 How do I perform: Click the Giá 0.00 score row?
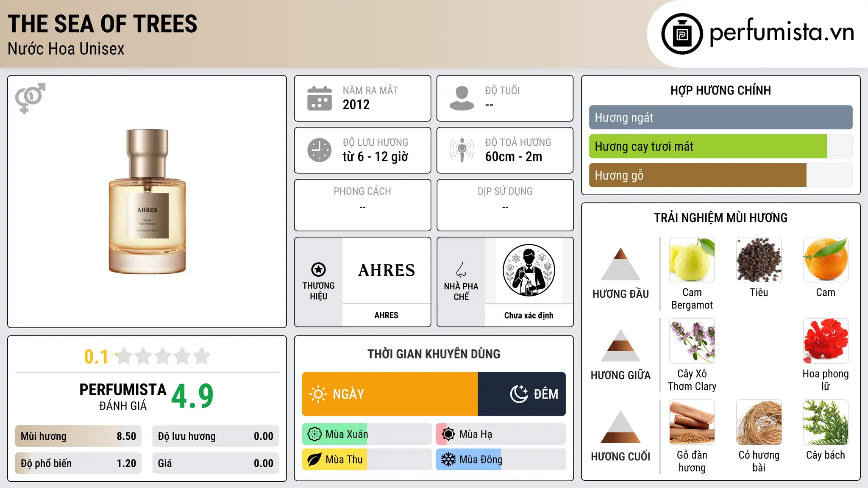tap(215, 463)
